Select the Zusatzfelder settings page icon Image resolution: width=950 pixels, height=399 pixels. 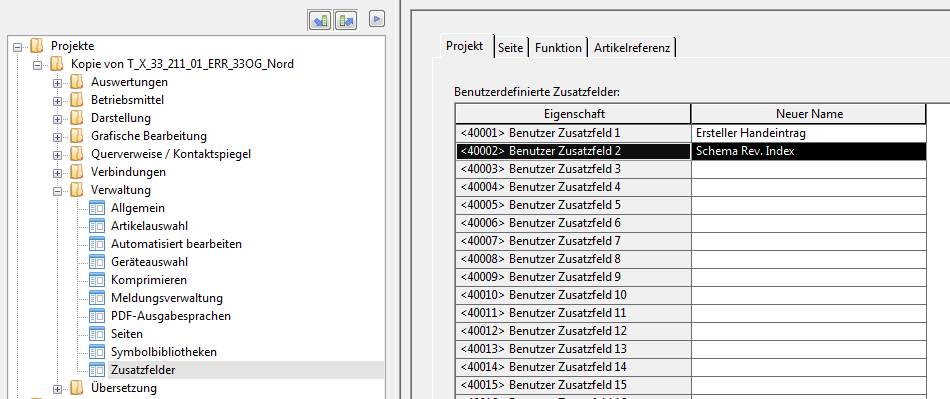(97, 369)
